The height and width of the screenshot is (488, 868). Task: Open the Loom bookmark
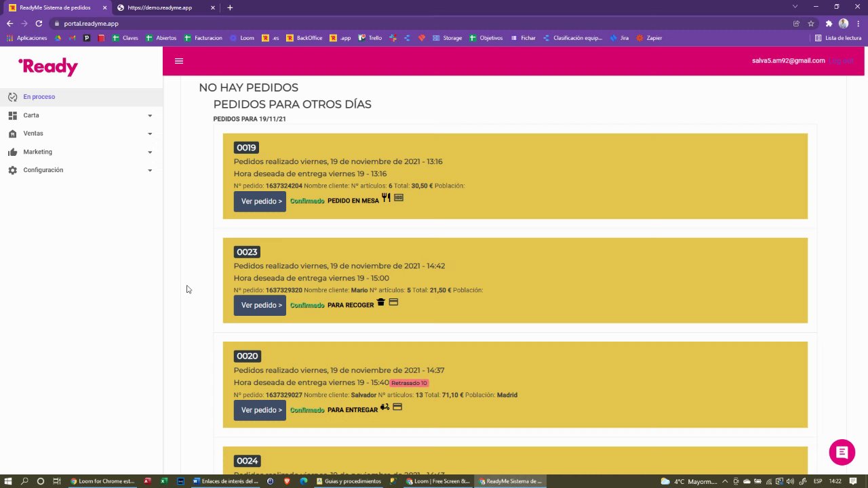coord(242,38)
